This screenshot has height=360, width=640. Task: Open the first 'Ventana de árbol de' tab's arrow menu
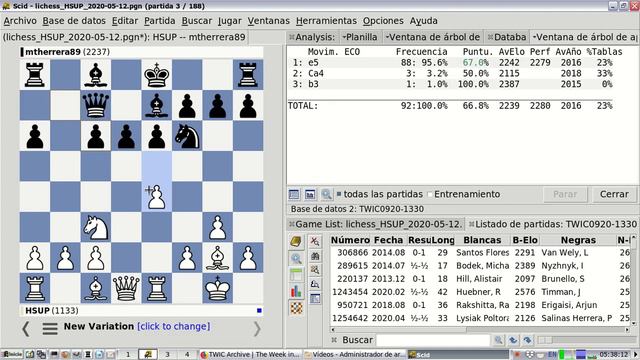(387, 37)
